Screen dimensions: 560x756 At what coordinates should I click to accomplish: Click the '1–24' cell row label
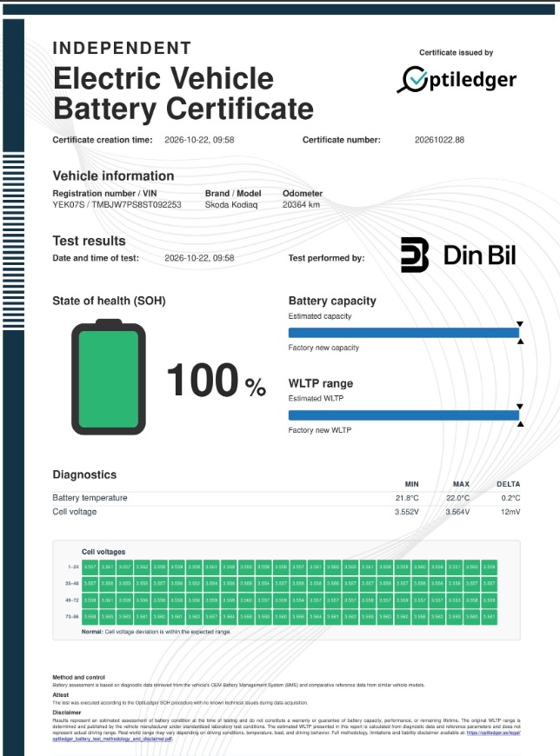click(x=73, y=567)
